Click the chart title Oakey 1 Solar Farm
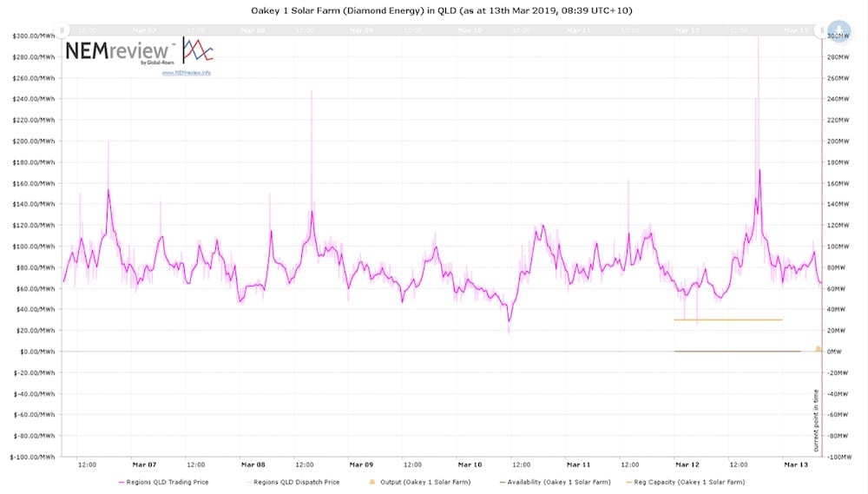868x494 pixels. click(x=433, y=10)
